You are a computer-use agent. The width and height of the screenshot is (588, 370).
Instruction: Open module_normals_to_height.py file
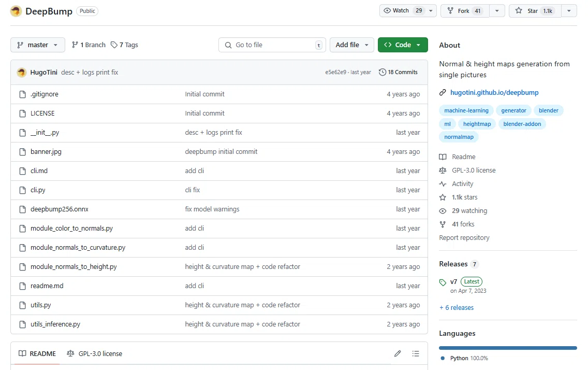click(x=73, y=266)
